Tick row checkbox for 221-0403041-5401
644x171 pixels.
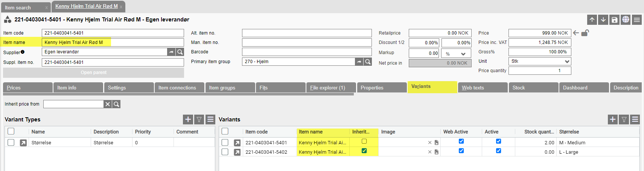tap(225, 142)
